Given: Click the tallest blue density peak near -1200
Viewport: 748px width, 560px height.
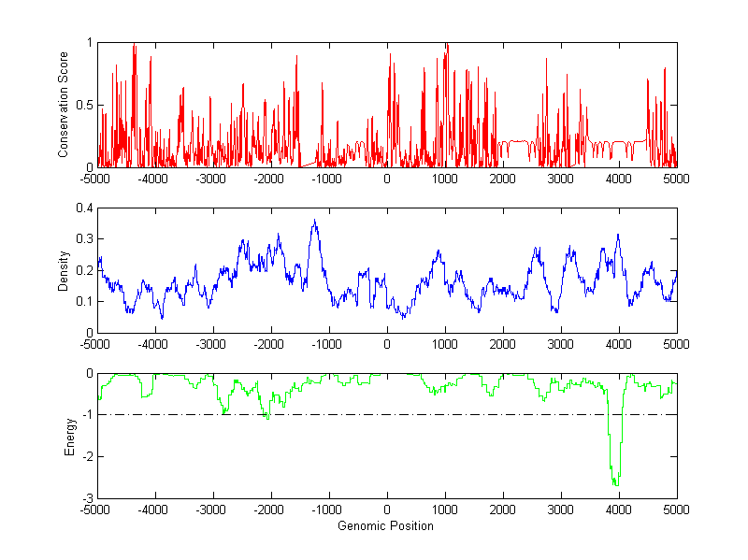Looking at the screenshot, I should click(314, 222).
